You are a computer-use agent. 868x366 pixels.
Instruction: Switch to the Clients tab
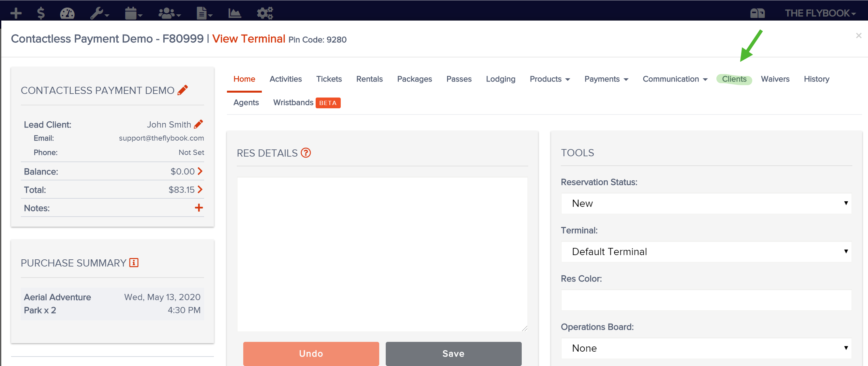coord(734,79)
